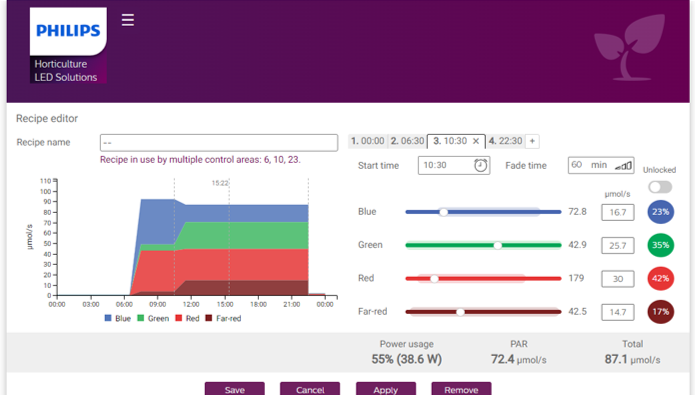Toggle the Blue legend entry in chart
The width and height of the screenshot is (695, 395).
click(x=117, y=318)
